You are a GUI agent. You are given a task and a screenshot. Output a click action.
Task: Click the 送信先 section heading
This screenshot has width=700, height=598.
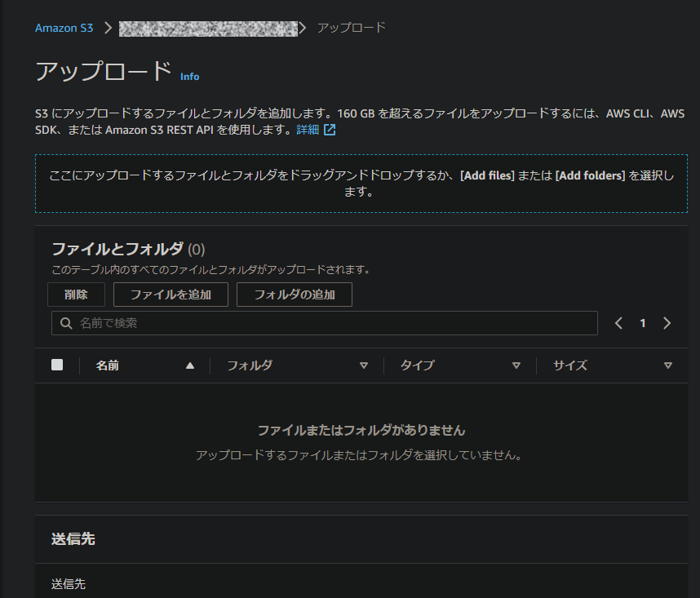point(73,539)
